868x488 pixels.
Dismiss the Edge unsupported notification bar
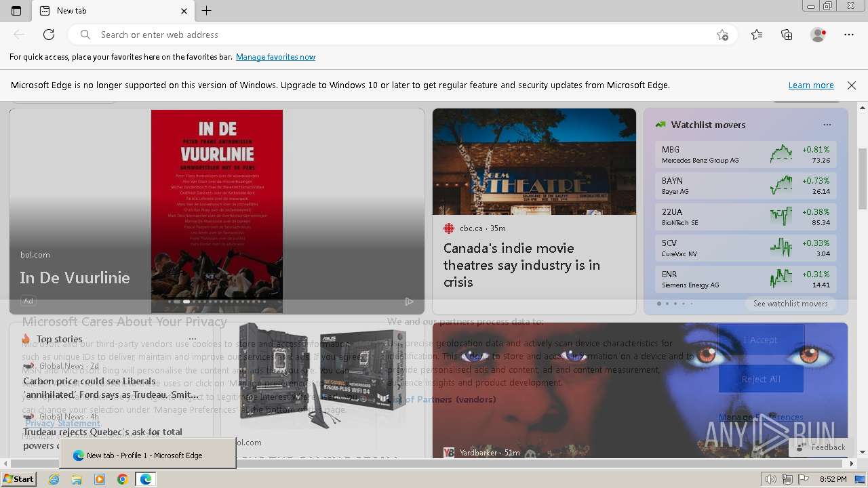pos(852,85)
